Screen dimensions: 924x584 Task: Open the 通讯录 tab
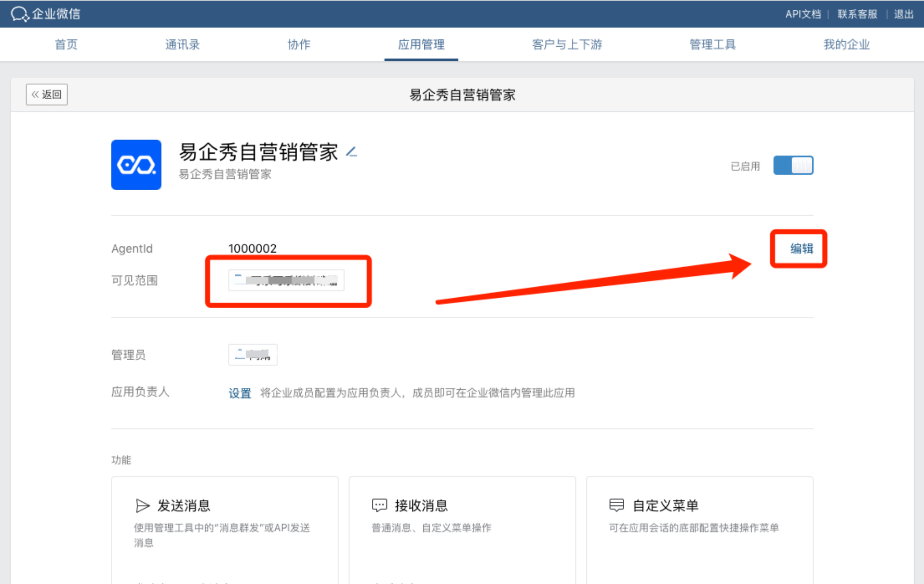click(182, 44)
